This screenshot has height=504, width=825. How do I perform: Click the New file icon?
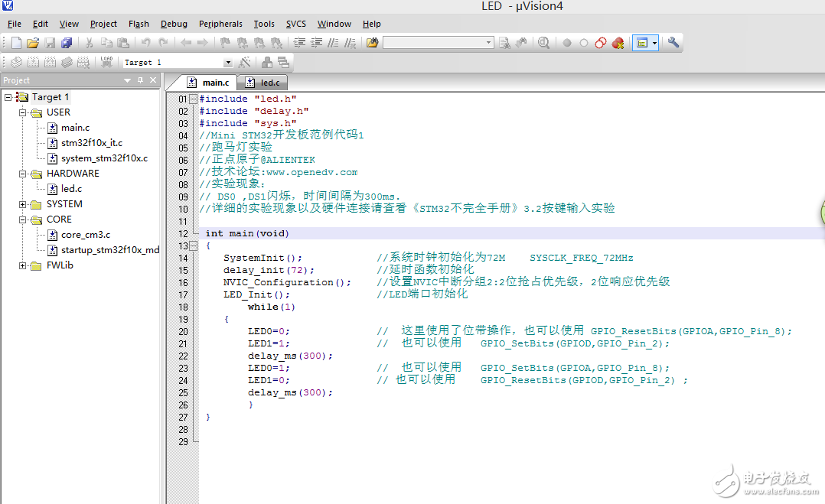pos(15,43)
